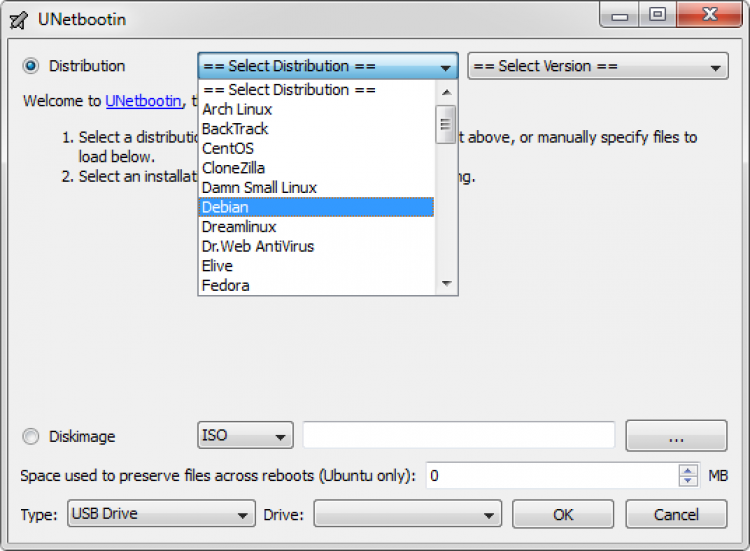
Task: Open the Type USB Drive dropdown
Action: 161,514
